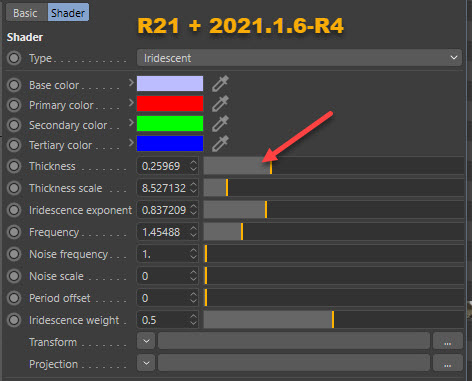Toggle animation dot next to Secondary color
472x381 pixels.
pos(14,125)
